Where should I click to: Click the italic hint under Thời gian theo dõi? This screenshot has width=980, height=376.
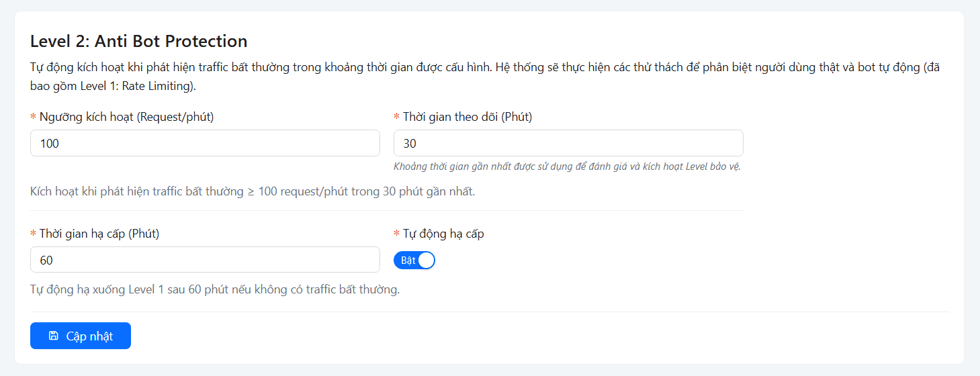tap(567, 167)
